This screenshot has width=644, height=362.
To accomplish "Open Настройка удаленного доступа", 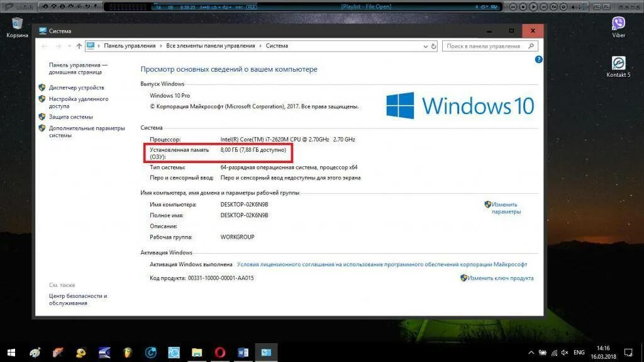I will [79, 103].
